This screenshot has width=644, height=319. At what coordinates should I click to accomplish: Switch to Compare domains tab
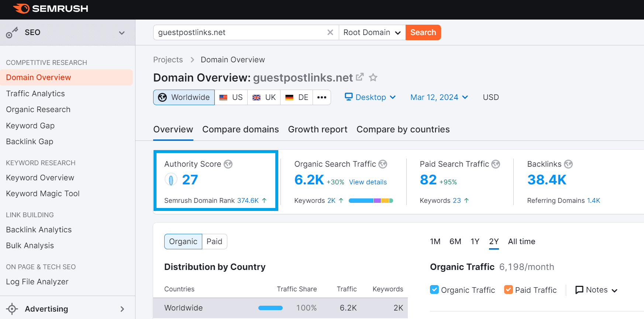click(x=240, y=129)
